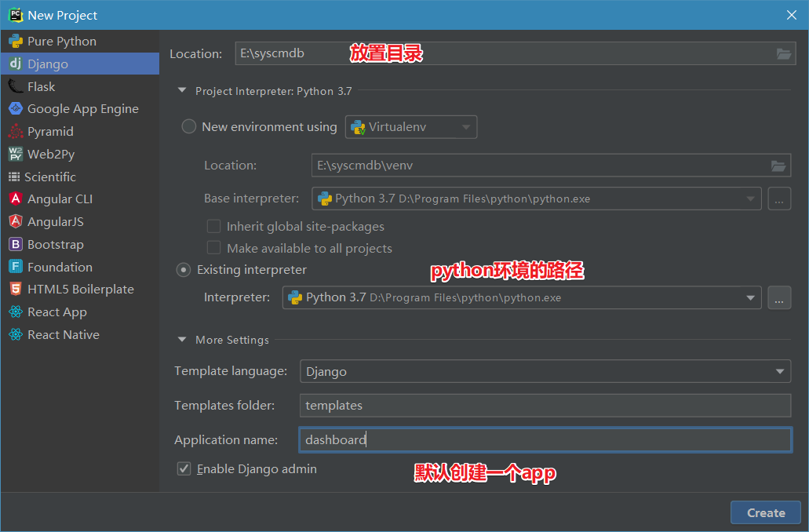Click the Scientific project icon
The image size is (809, 532).
(14, 177)
